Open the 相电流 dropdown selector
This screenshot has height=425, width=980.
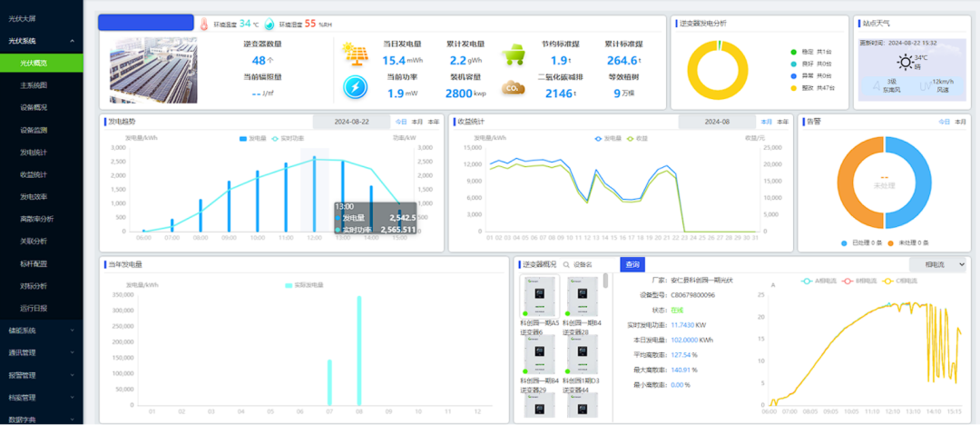pos(938,265)
